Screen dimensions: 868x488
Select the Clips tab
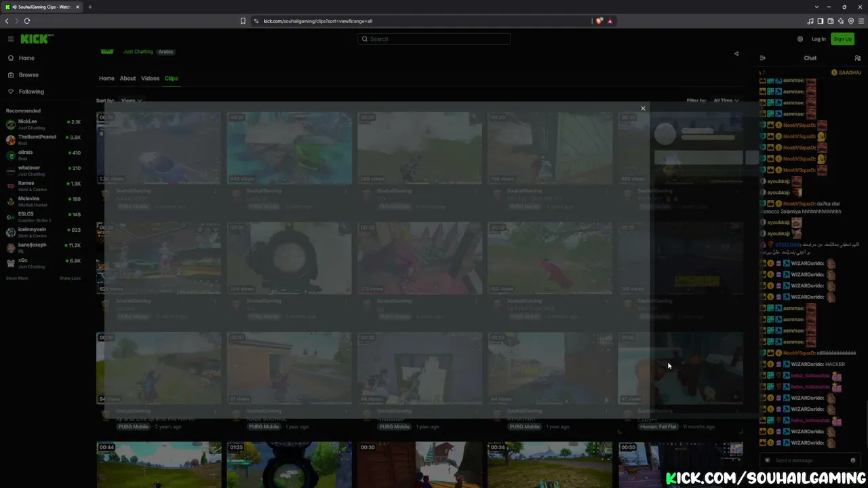click(171, 79)
